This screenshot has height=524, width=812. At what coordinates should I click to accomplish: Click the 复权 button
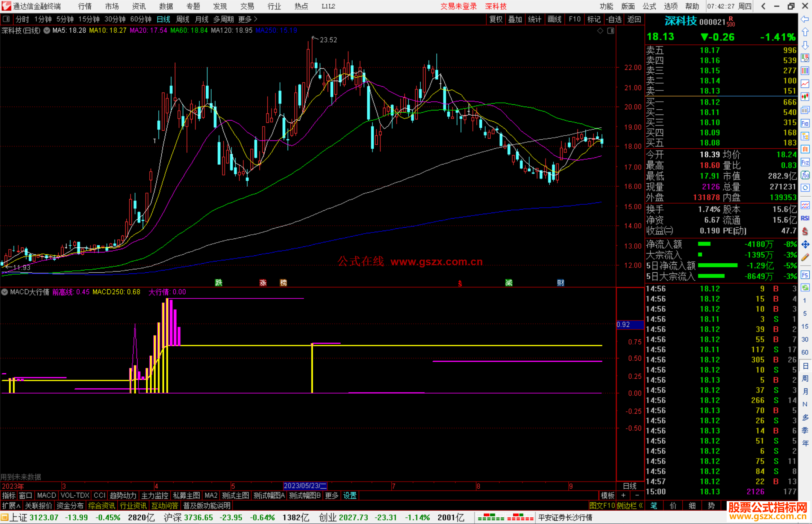pyautogui.click(x=496, y=19)
